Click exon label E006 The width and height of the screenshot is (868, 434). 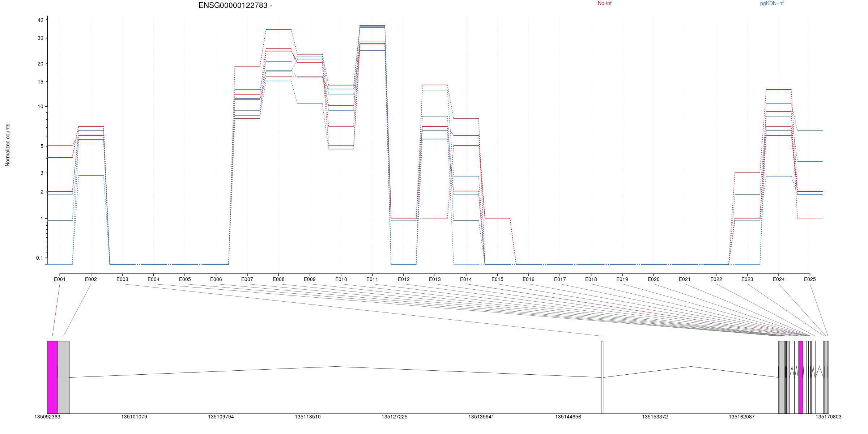tap(216, 279)
